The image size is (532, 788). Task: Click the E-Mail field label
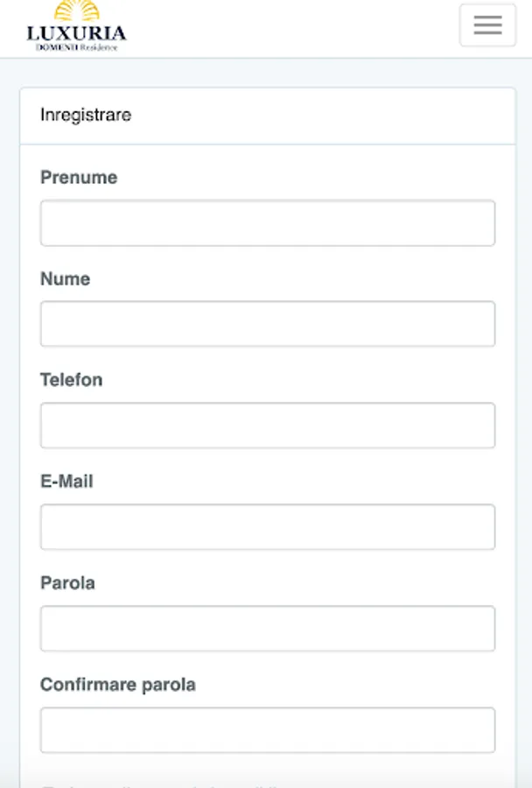click(x=66, y=482)
